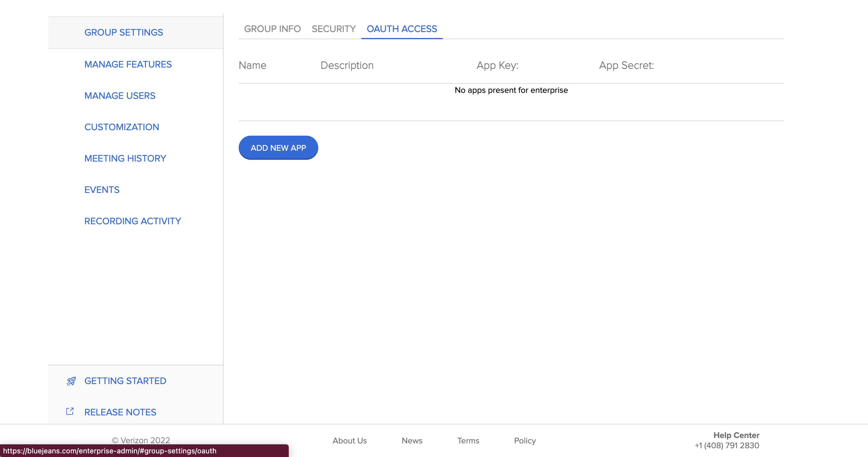Screen dimensions: 868x457
Task: Click the Release Notes external-link icon
Action: [x=70, y=411]
